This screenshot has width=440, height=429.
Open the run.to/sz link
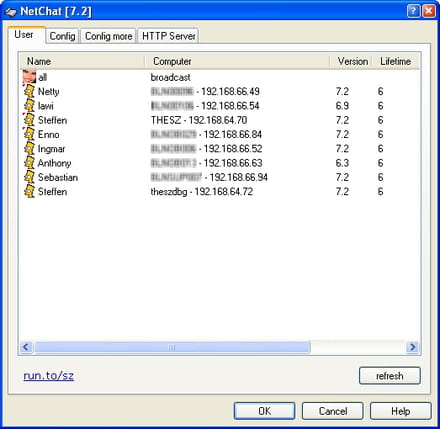(x=49, y=376)
